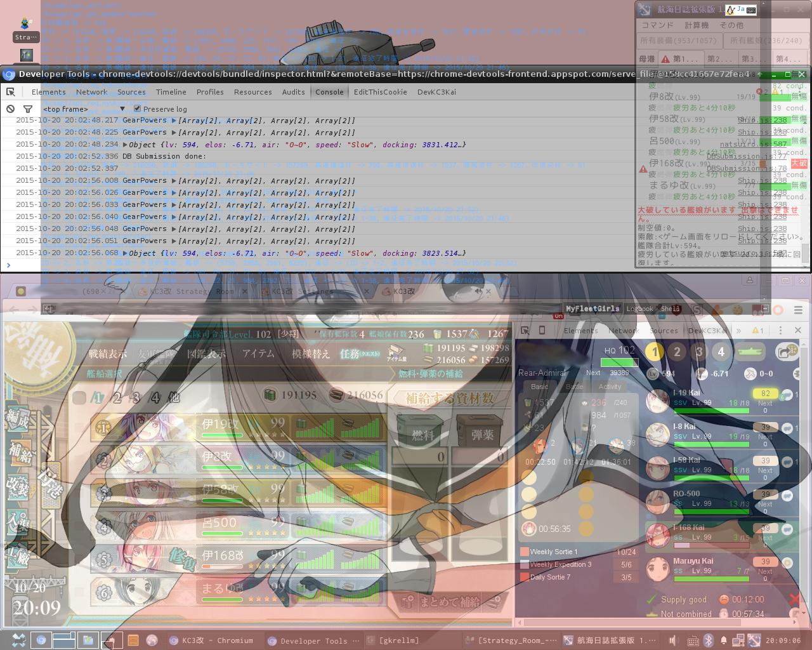The width and height of the screenshot is (812, 650).
Task: Click the Bluetooth tray icon
Action: [709, 640]
